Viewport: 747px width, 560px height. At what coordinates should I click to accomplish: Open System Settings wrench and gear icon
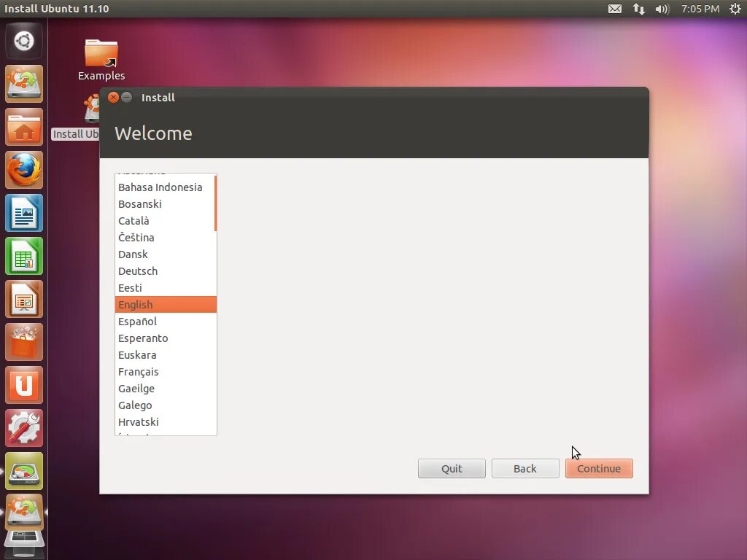tap(24, 428)
